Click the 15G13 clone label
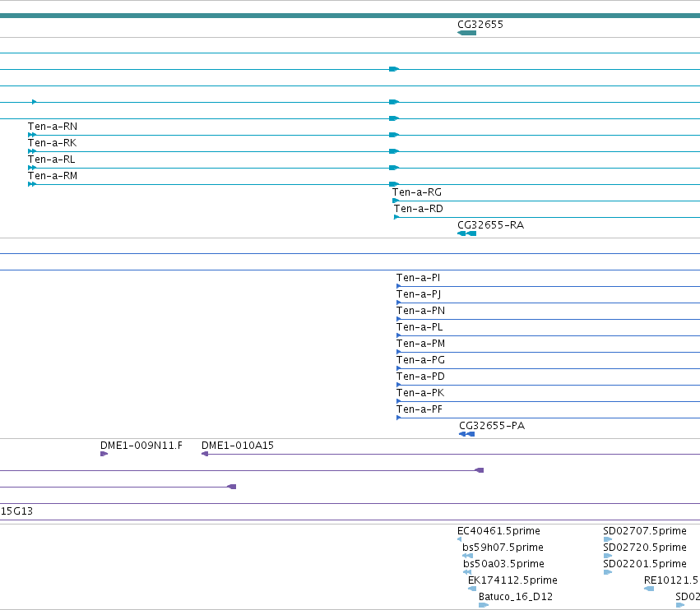The height and width of the screenshot is (610, 700). tap(16, 511)
